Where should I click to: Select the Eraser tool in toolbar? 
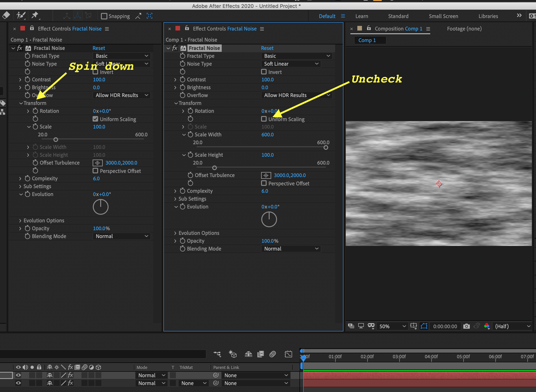click(6, 16)
